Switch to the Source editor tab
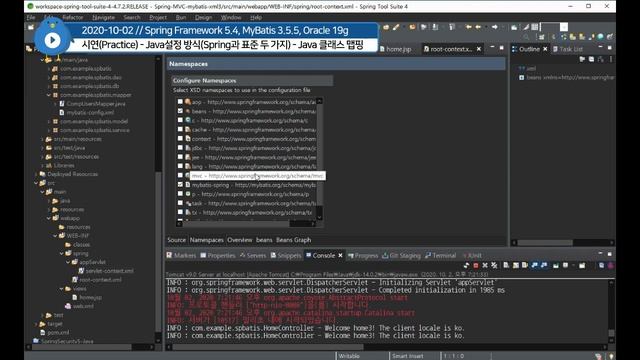640x360 pixels. pos(176,240)
